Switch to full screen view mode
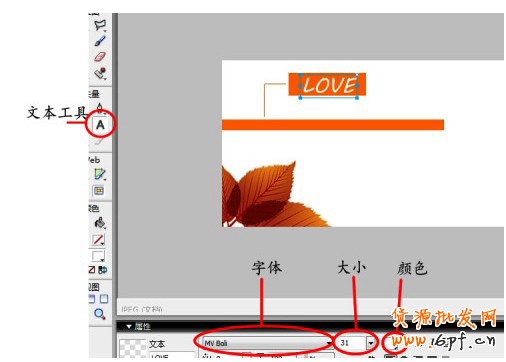The image size is (506, 362). coord(104,299)
